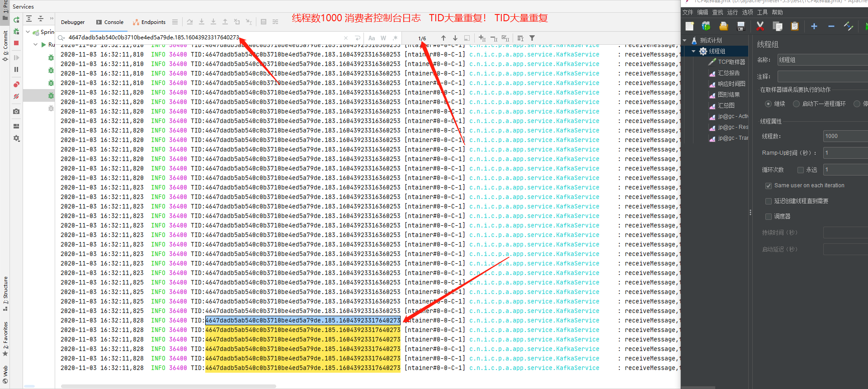The image size is (868, 389).
Task: Open JMeter 文件 menu
Action: click(688, 12)
